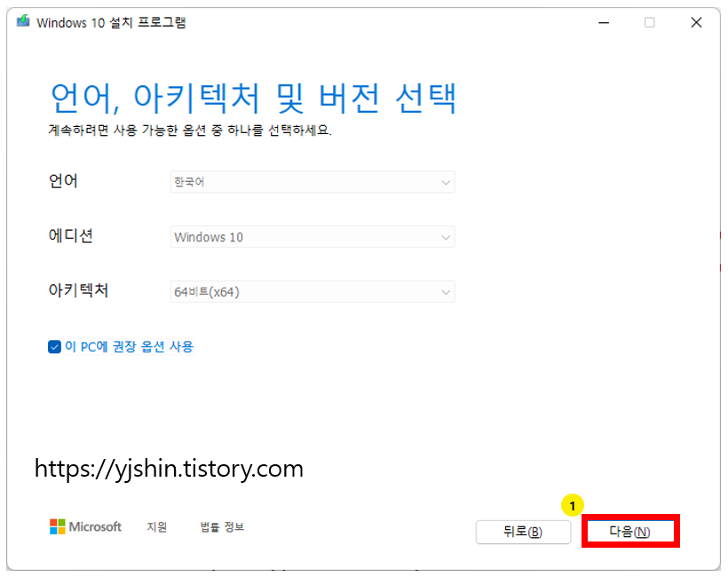Click the Windows 10 setup app icon
This screenshot has width=728, height=577.
pos(23,21)
